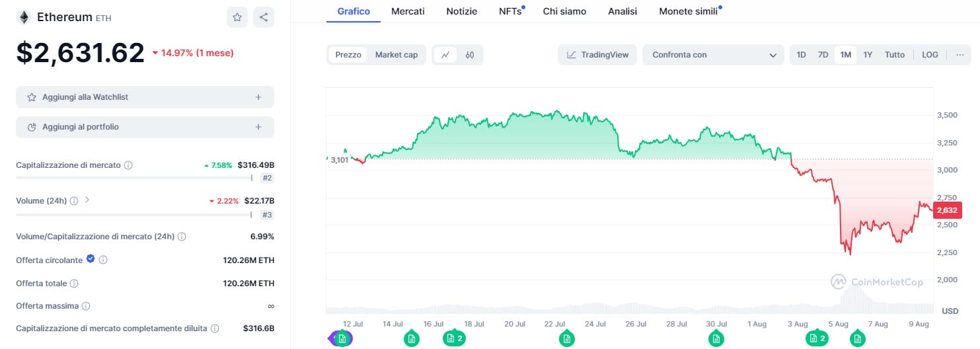Expand the Volume (24h) chevron
Viewport: 980px width, 349px height.
pyautogui.click(x=87, y=200)
